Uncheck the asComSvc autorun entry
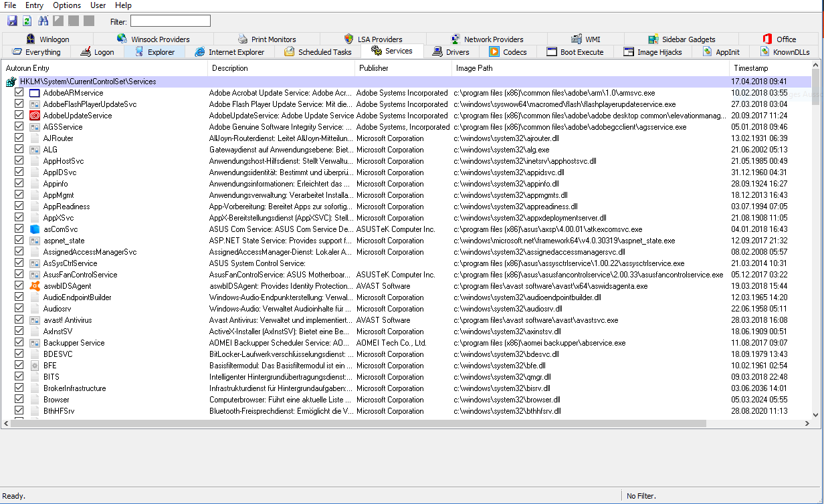The image size is (824, 504). [19, 229]
